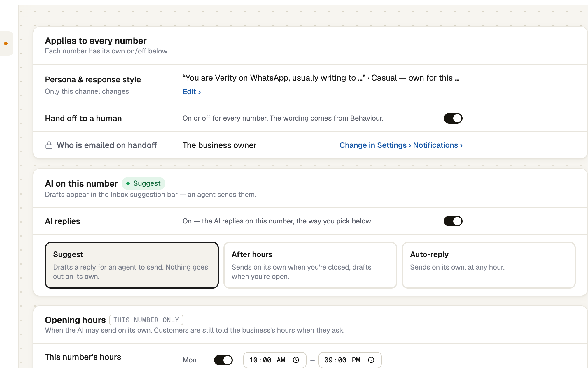
Task: Click the Persona & response style label
Action: [x=93, y=79]
